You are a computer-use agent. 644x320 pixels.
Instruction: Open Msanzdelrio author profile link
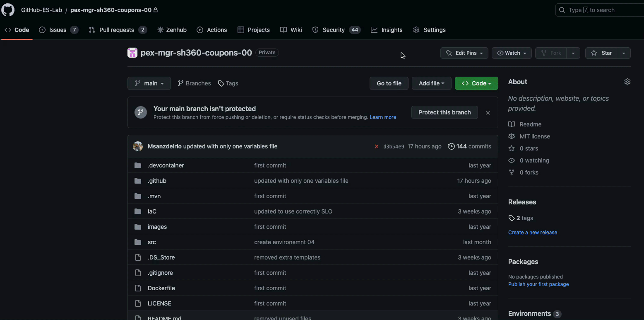click(165, 146)
